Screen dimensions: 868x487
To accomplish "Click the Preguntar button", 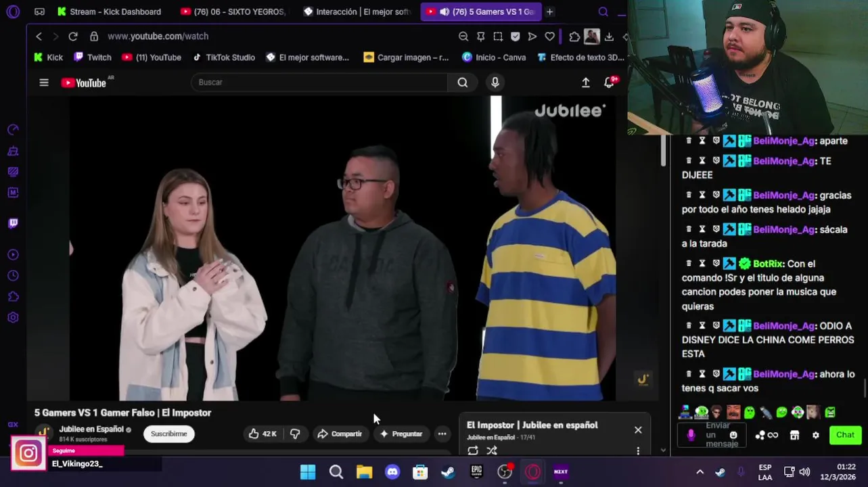I will pos(401,434).
